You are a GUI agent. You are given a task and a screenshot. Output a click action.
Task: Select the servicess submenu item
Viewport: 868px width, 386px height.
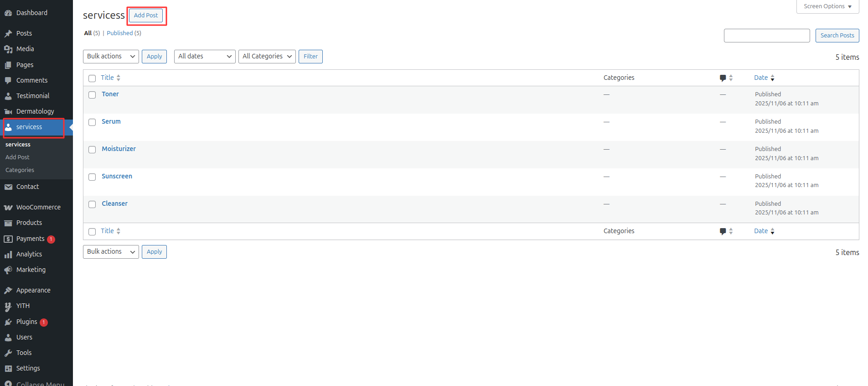click(18, 145)
